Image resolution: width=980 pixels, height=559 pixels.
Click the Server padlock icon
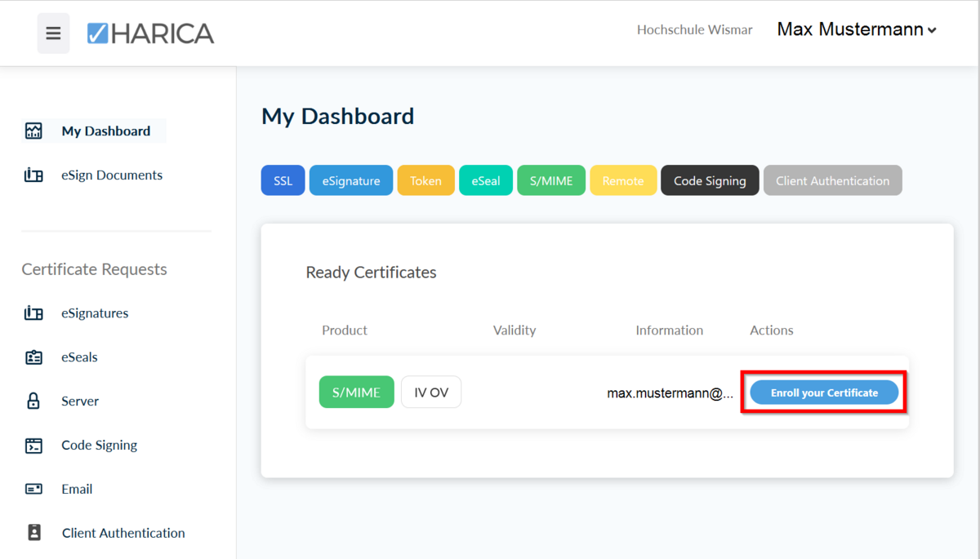[x=33, y=402]
